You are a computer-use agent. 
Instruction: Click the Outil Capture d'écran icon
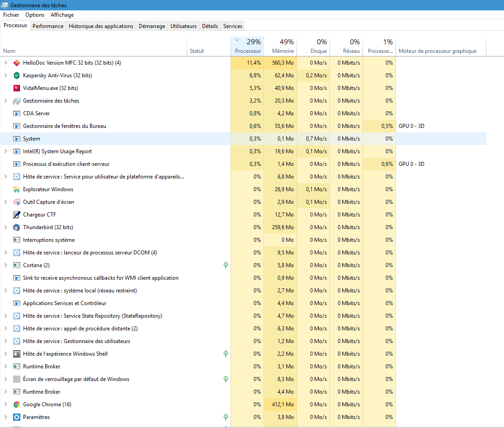tap(17, 202)
